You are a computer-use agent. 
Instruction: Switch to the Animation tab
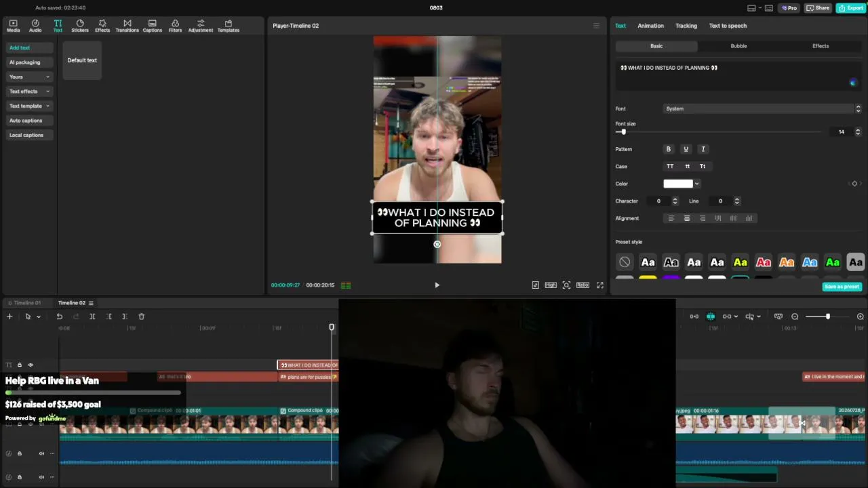[650, 26]
